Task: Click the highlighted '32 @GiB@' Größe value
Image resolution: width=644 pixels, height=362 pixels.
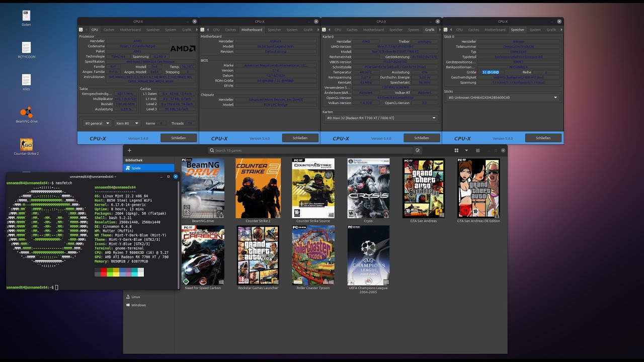Action: pyautogui.click(x=491, y=72)
